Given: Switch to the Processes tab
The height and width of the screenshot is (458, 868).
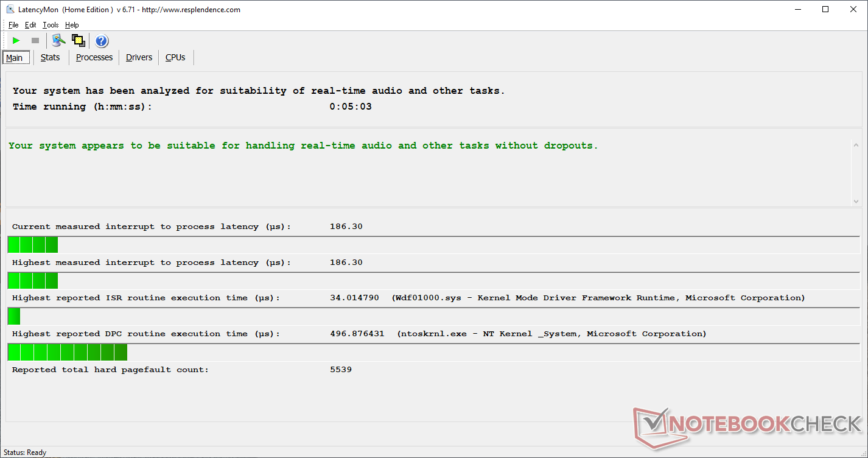Looking at the screenshot, I should tap(94, 57).
